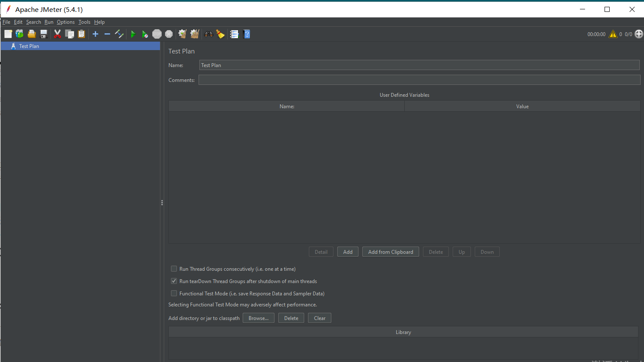Enable Run Thread Groups consecutively checkbox
The width and height of the screenshot is (644, 362).
coord(174,269)
